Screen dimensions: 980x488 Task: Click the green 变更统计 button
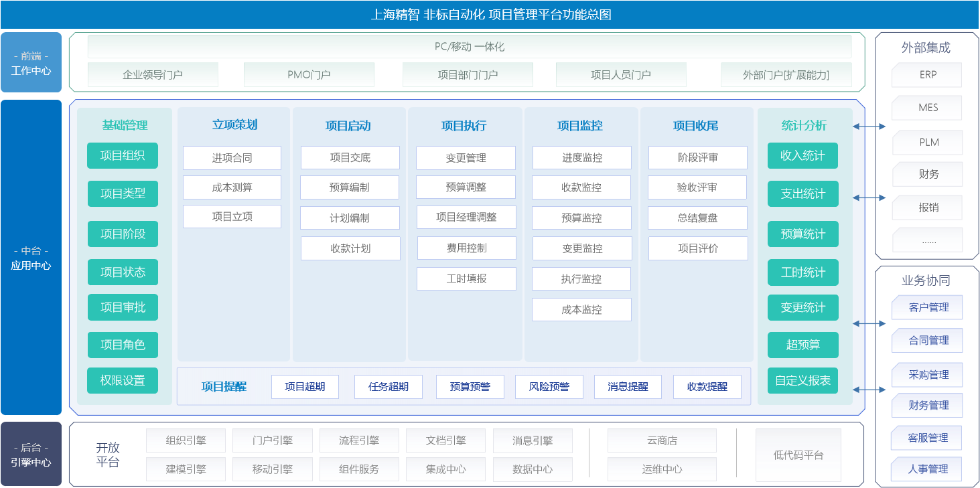pos(803,307)
